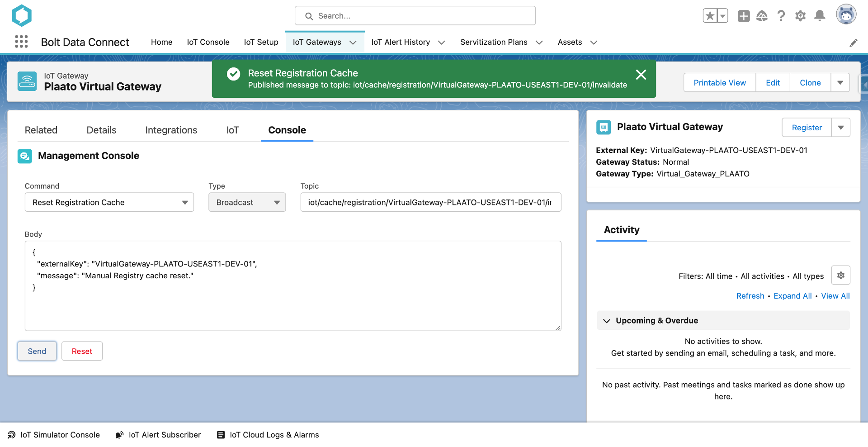Click the Bolt hexagon logo
Screen dimensions: 868x447
(21, 15)
